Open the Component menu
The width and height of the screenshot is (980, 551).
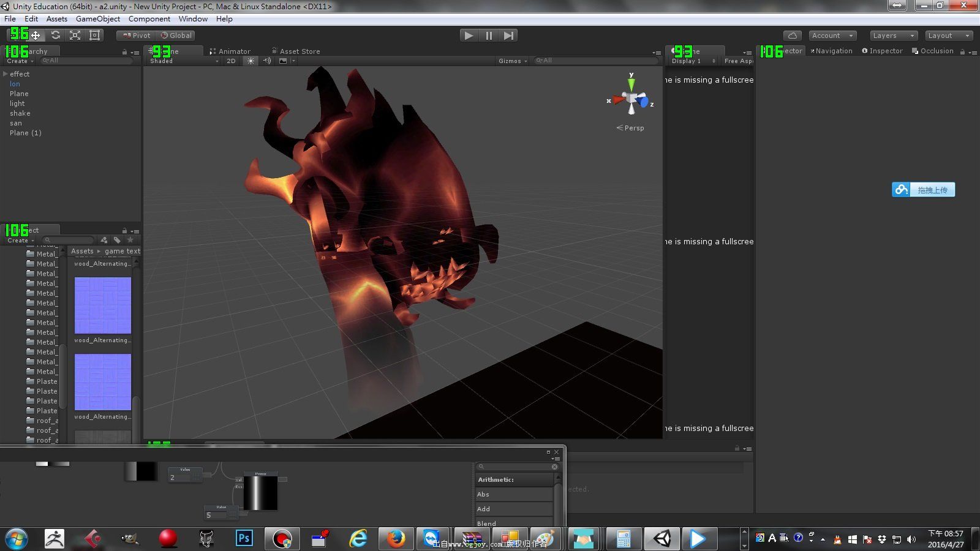point(149,19)
